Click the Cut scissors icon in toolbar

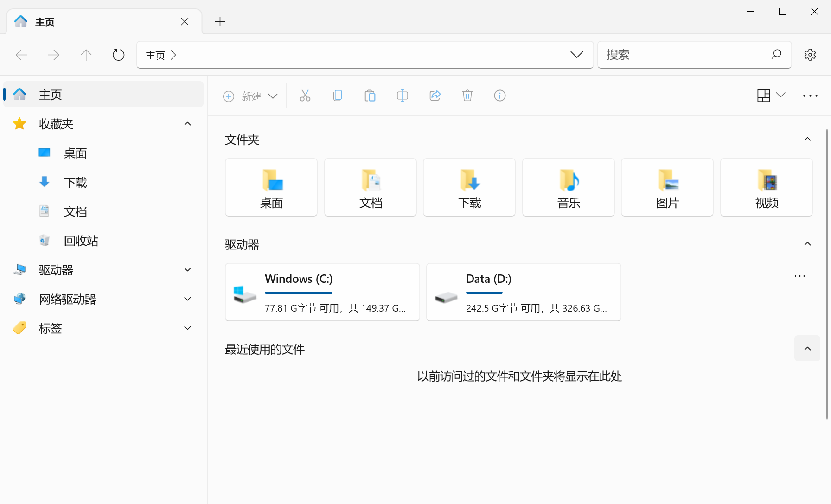click(x=305, y=96)
